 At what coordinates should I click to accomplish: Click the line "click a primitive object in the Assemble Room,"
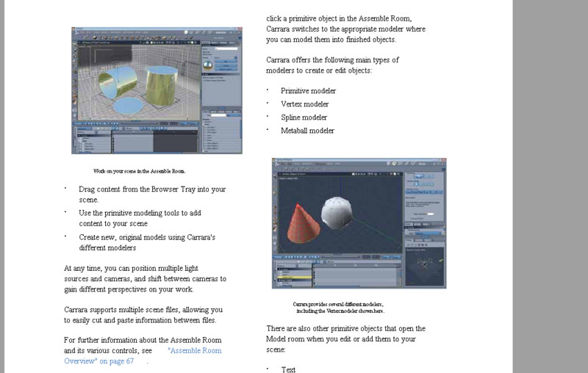point(339,18)
